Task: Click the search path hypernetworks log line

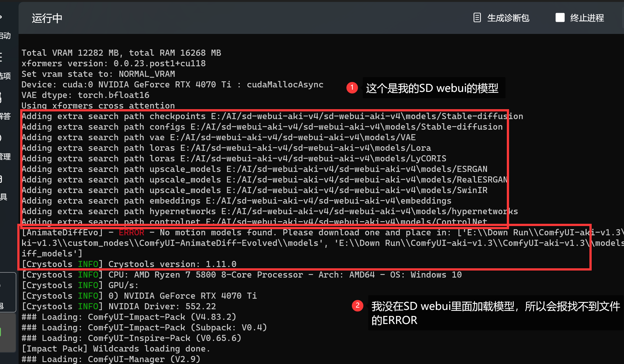Action: coord(270,211)
